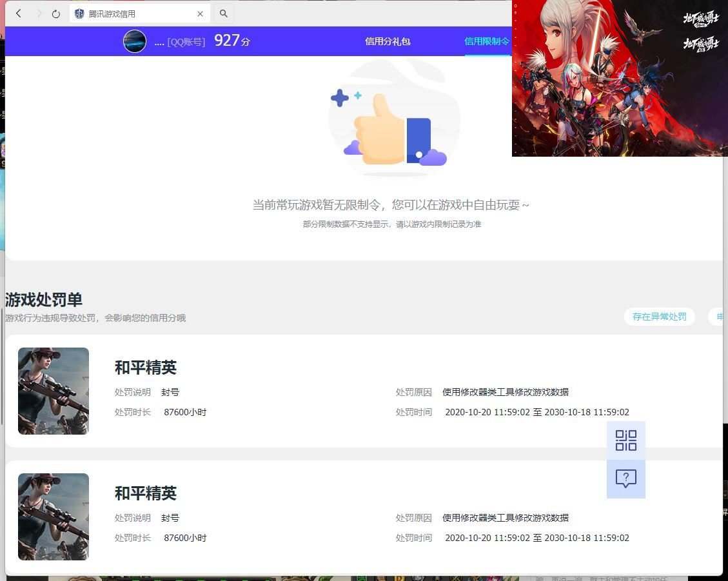
Task: Switch to 信用限制令 tab
Action: [x=487, y=41]
